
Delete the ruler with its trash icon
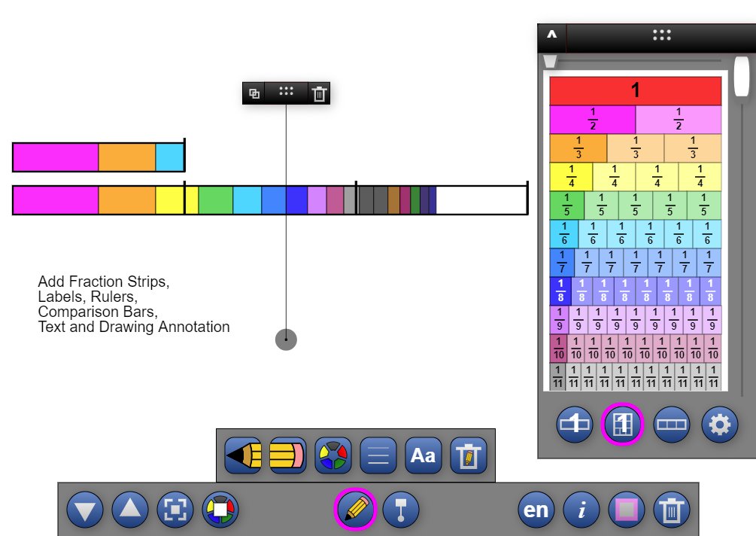[319, 93]
